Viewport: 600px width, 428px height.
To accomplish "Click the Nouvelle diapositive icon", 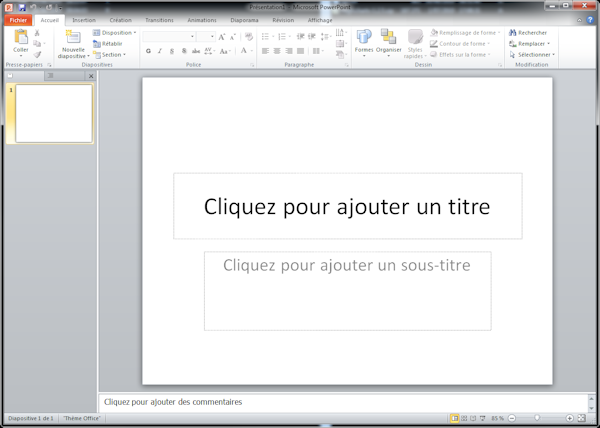I will tap(73, 38).
